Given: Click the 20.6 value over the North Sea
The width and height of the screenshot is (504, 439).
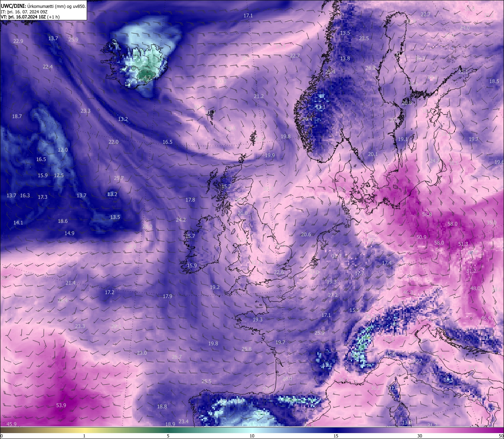Looking at the screenshot, I should click(x=306, y=234).
